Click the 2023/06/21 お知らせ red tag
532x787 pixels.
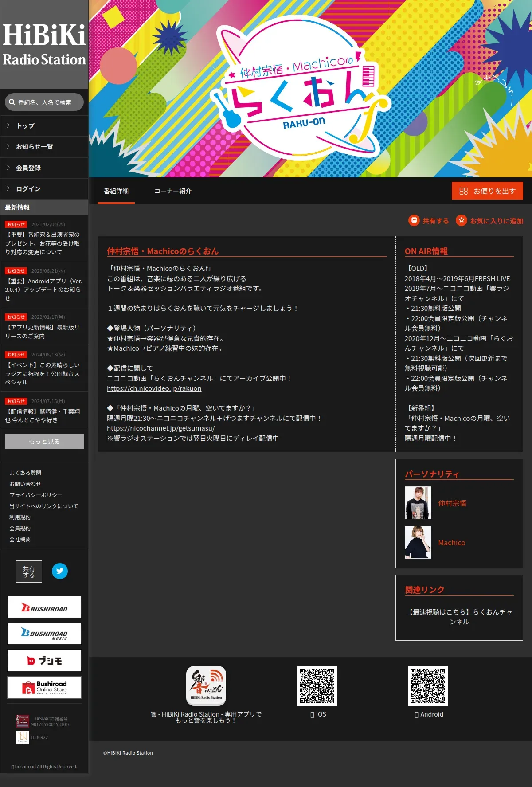[x=16, y=271]
